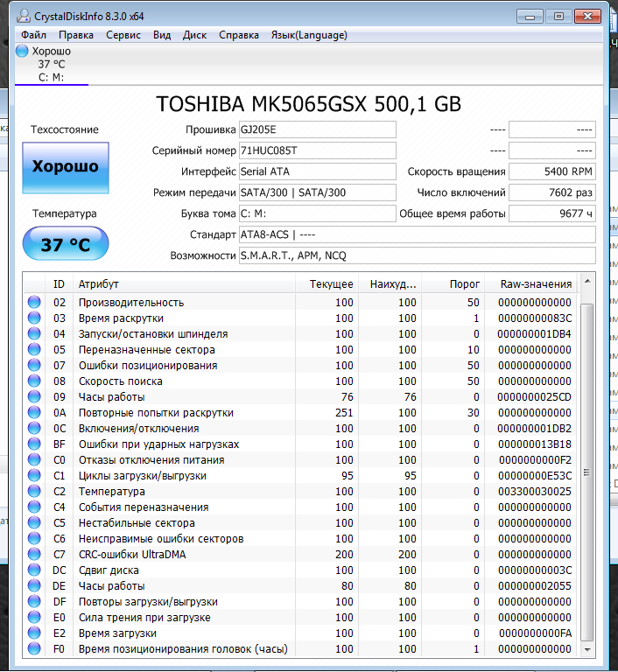Open the Справка menu
Image resolution: width=618 pixels, height=672 pixels.
coord(239,35)
